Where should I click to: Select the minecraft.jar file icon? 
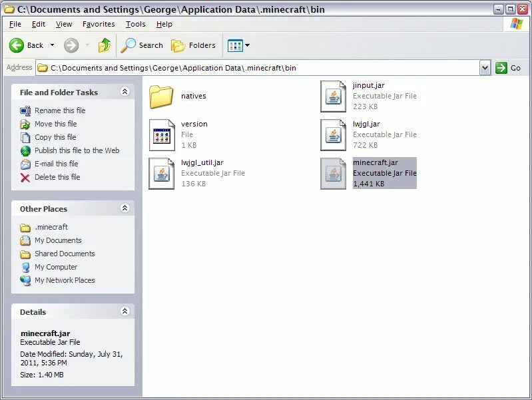pos(333,173)
